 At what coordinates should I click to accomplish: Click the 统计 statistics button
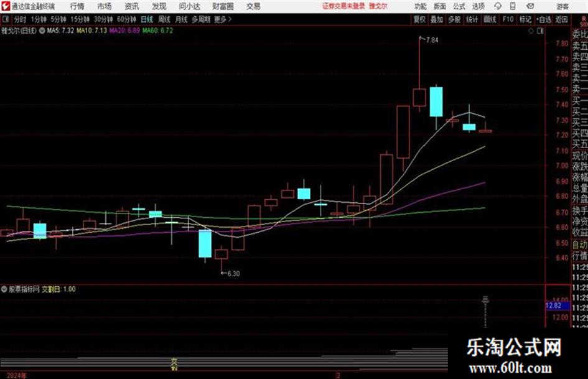472,19
